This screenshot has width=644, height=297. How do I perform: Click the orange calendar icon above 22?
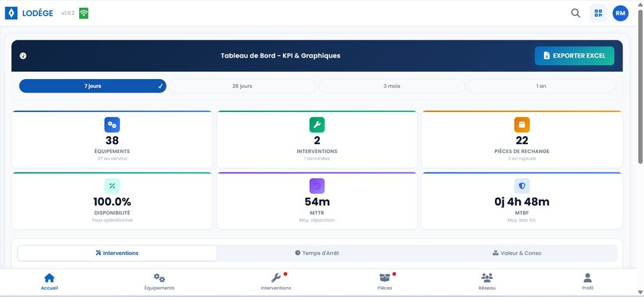point(522,125)
